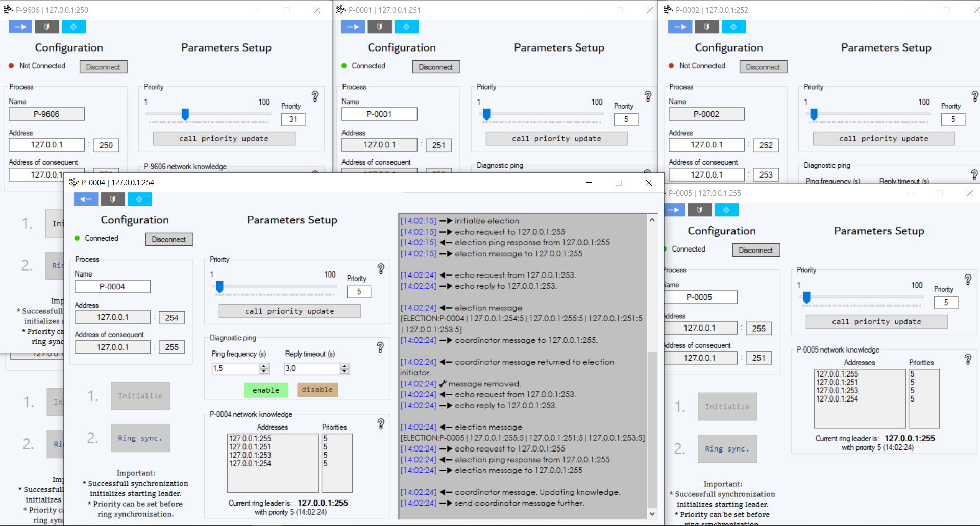
Task: Increase Reply timeout with stepper up arrow
Action: tap(345, 366)
